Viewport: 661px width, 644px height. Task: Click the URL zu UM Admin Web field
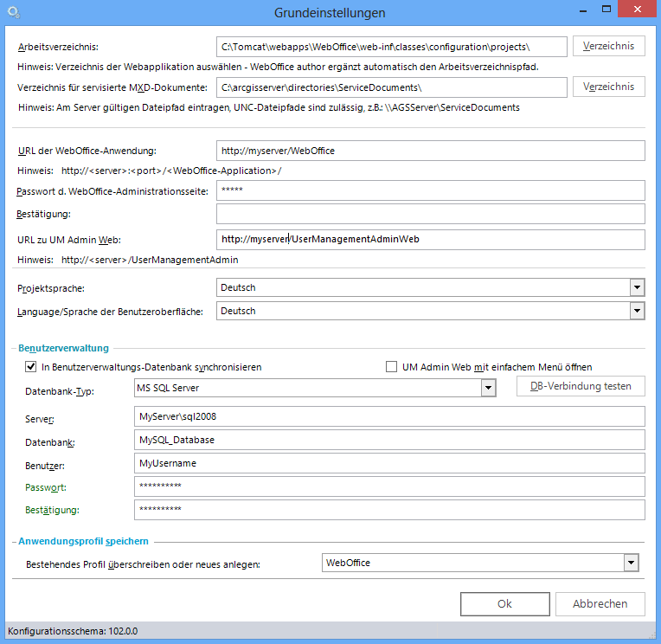pyautogui.click(x=430, y=240)
